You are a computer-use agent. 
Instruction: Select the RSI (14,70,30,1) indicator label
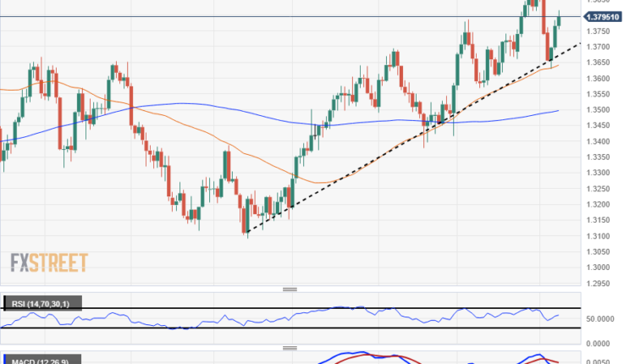(x=41, y=303)
